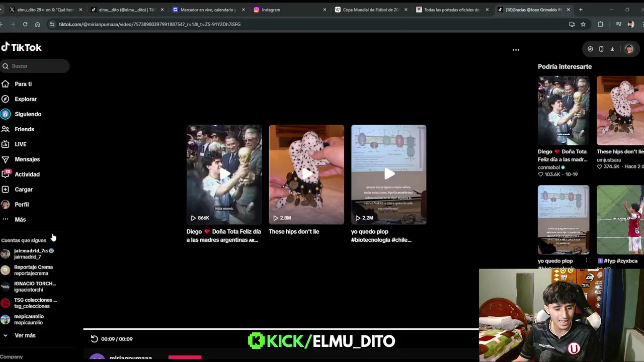Reload the page
Viewport: 644px width, 362px height.
25,24
